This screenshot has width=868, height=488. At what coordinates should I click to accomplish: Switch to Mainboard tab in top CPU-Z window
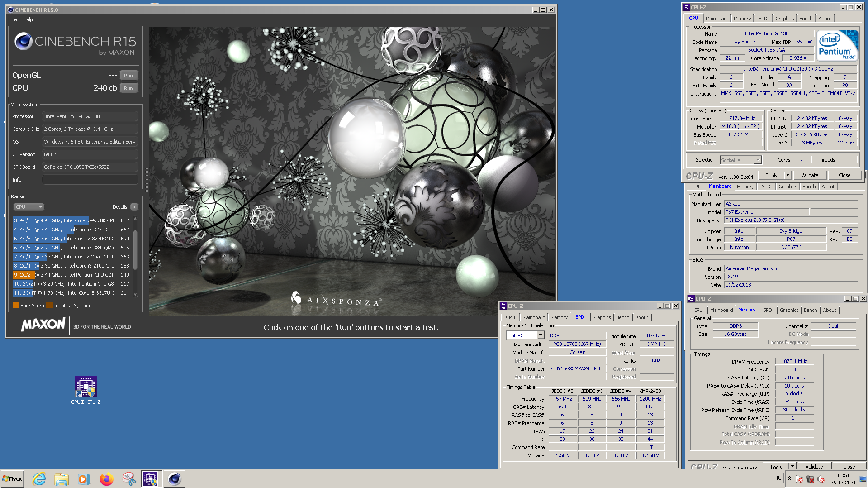717,19
